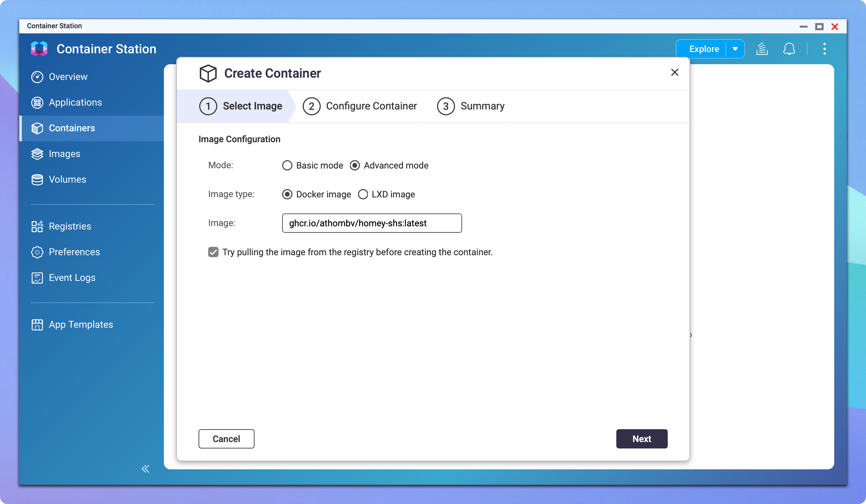Open Container Station Preferences

(74, 252)
